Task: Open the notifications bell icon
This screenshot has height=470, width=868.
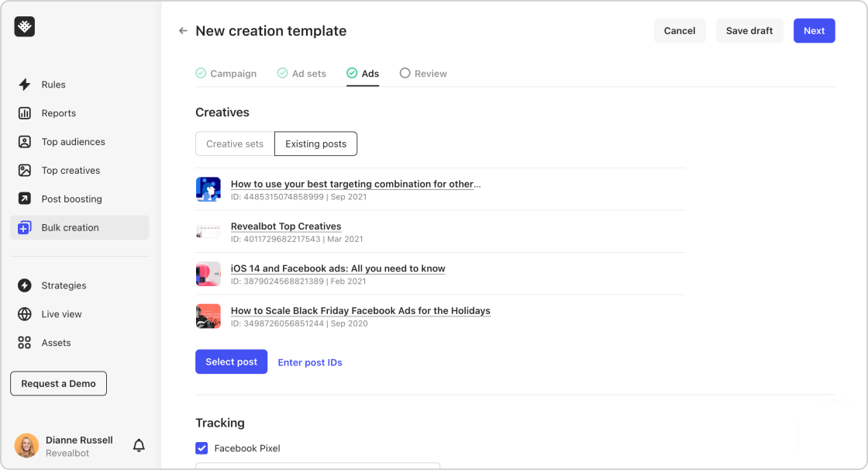Action: click(139, 445)
